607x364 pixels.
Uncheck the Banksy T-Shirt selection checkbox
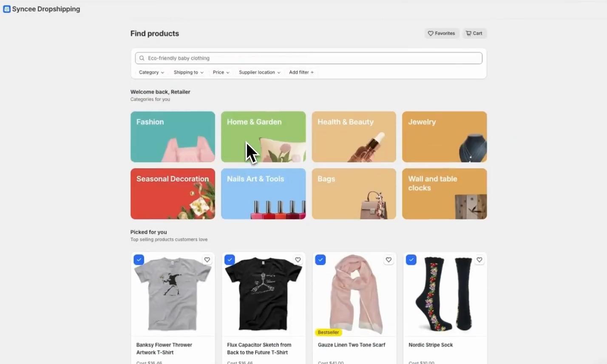coord(139,260)
